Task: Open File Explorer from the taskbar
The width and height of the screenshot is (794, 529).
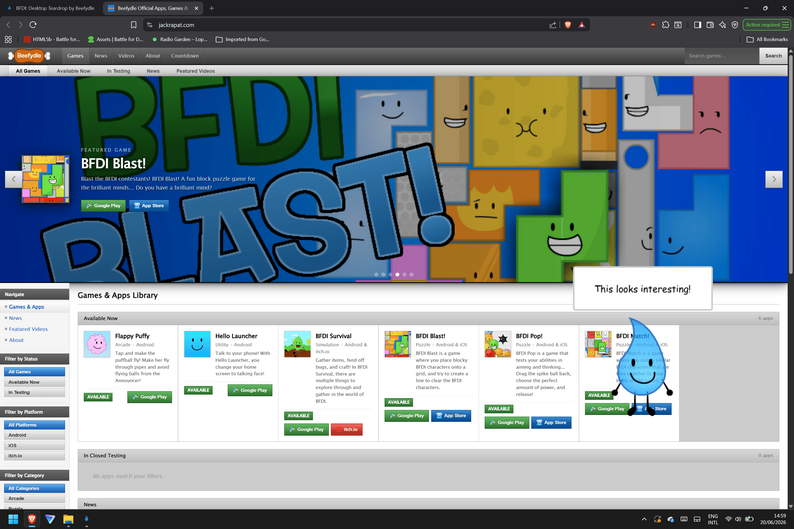Action: [68, 519]
